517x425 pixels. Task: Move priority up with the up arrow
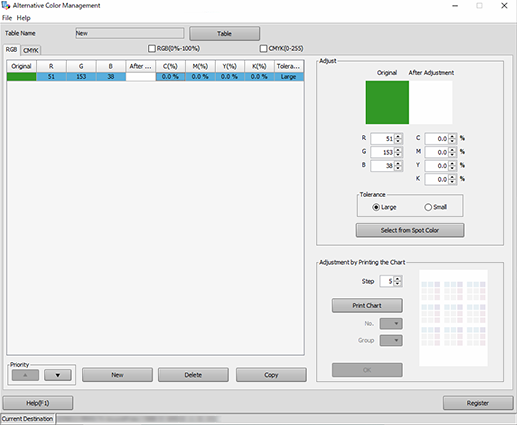tap(25, 375)
